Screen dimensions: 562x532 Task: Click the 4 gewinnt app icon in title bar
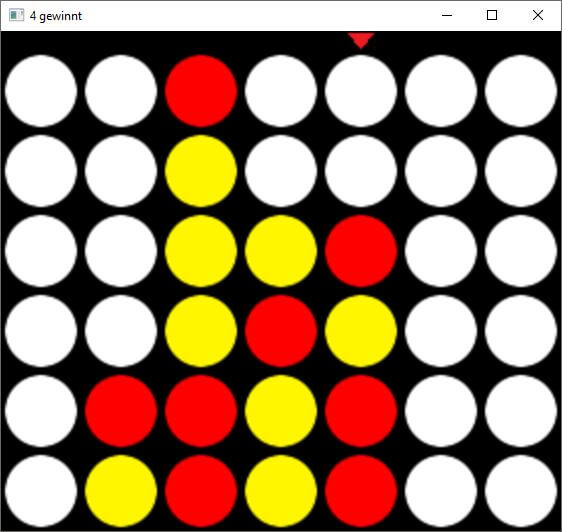pos(16,15)
